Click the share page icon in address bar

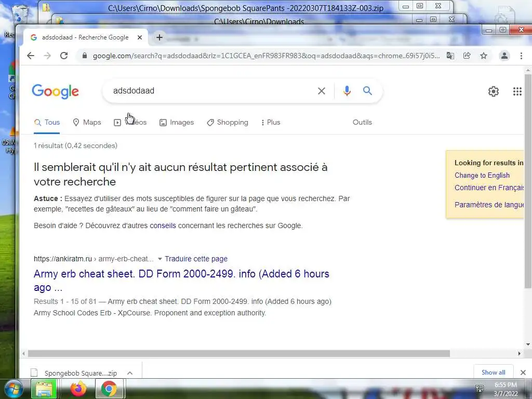467,56
